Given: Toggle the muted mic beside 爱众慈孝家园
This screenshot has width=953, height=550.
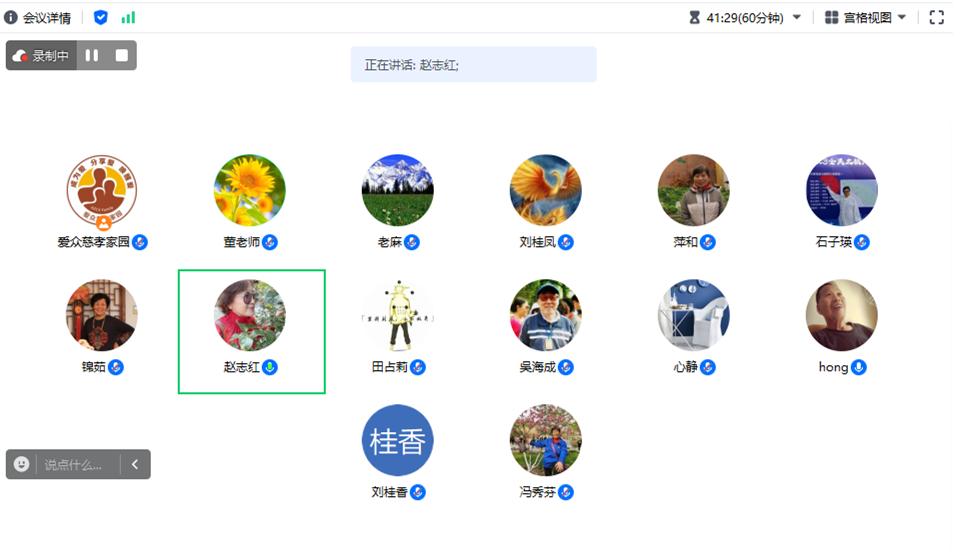Looking at the screenshot, I should [140, 242].
